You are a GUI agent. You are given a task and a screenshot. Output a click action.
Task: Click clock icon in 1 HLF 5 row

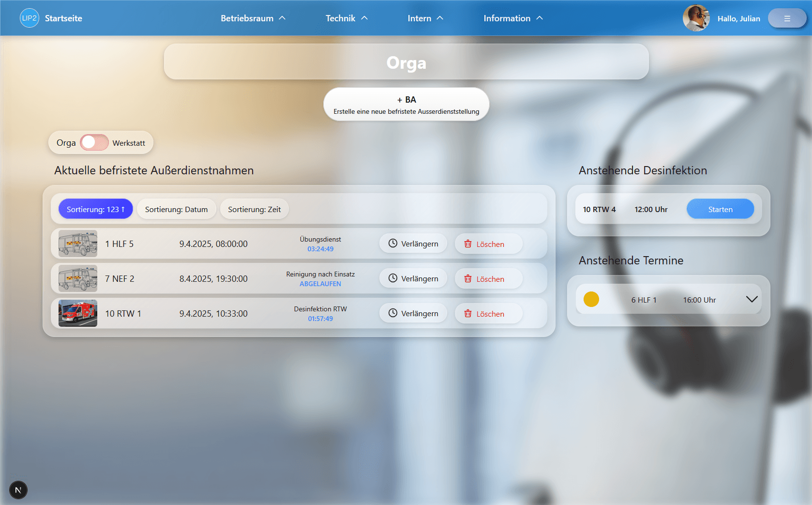pos(393,244)
